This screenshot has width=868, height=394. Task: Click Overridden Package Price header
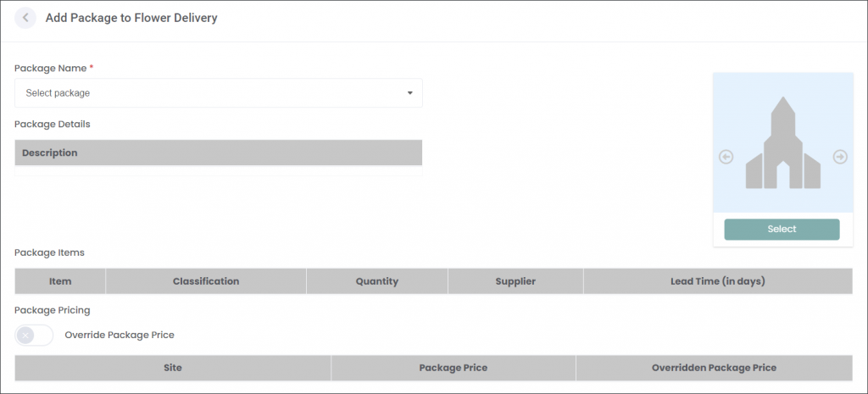[x=714, y=368]
